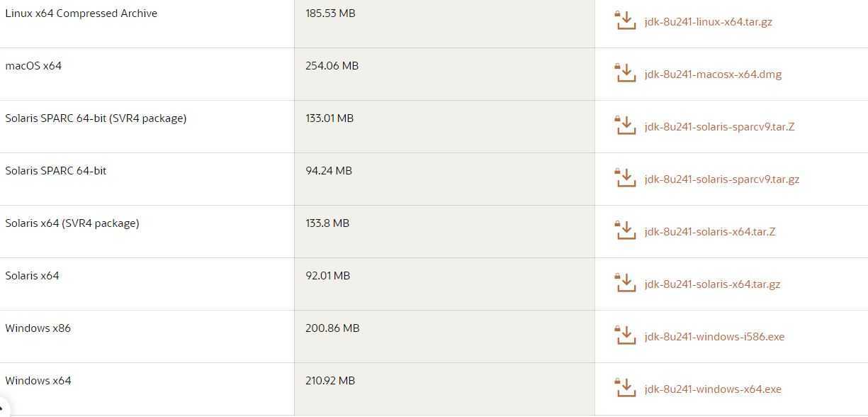
Task: Click download icon beside jdk-8u241-linux-x64.tar.gz
Action: 625,21
